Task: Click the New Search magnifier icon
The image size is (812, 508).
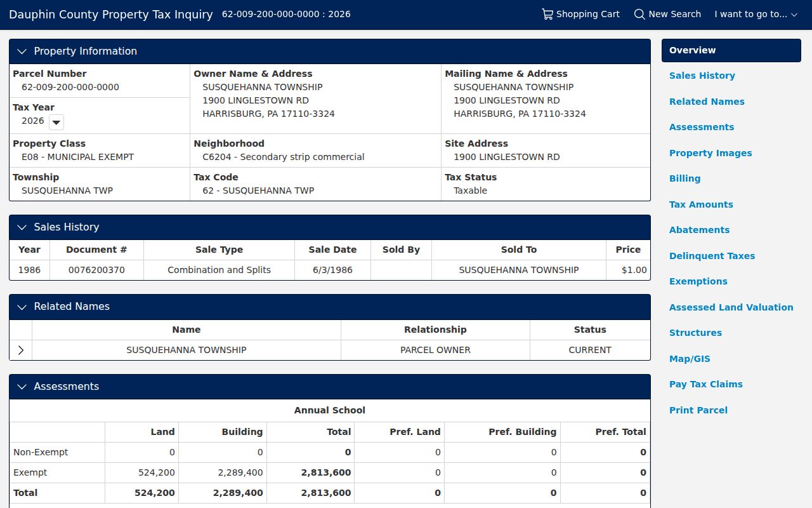Action: pos(639,14)
